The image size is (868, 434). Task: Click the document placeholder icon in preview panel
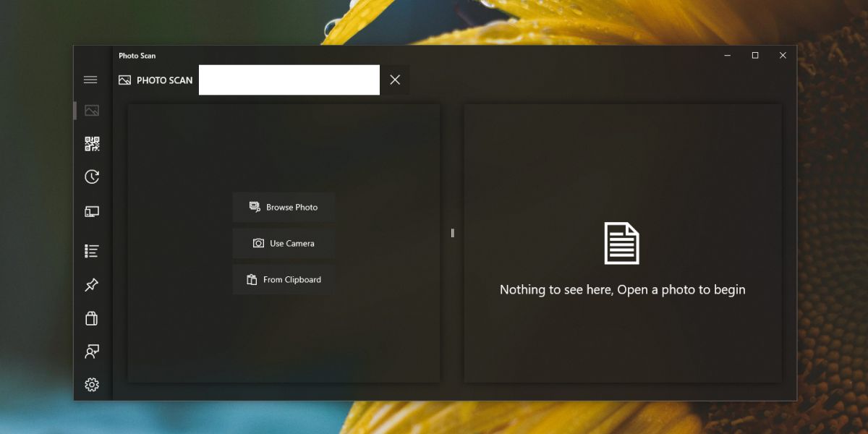pyautogui.click(x=622, y=244)
